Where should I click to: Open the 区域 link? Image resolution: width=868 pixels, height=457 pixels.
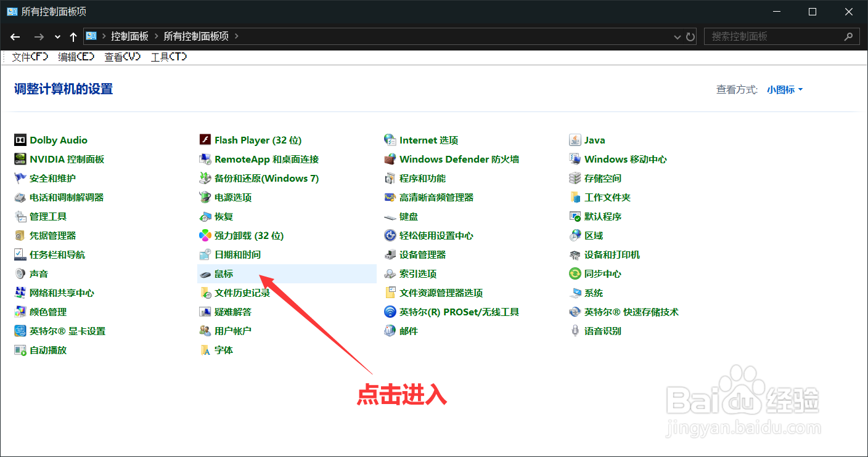click(x=594, y=235)
